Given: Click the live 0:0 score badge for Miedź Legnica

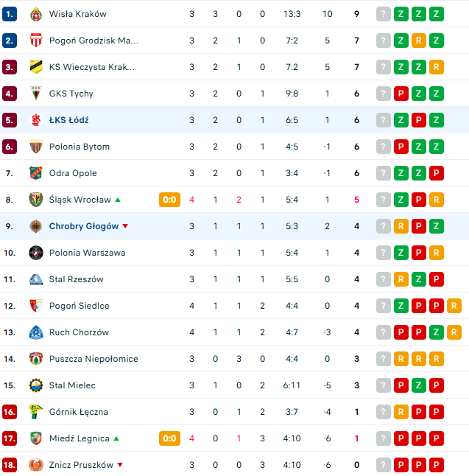Looking at the screenshot, I should point(169,438).
